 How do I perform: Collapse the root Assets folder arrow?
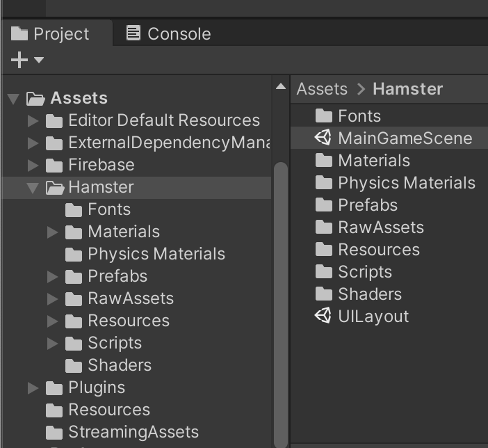pyautogui.click(x=13, y=99)
